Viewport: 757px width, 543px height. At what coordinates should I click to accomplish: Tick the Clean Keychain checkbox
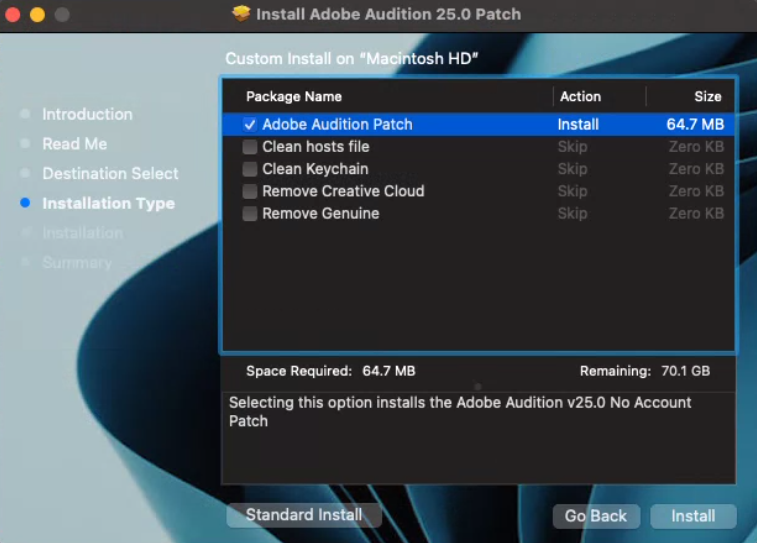(x=250, y=169)
